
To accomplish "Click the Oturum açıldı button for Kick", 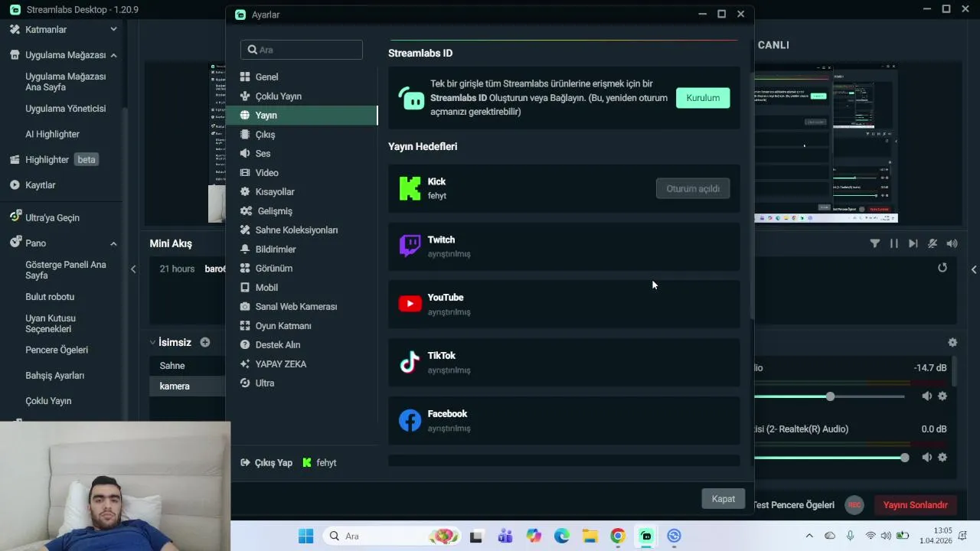I will [x=693, y=188].
